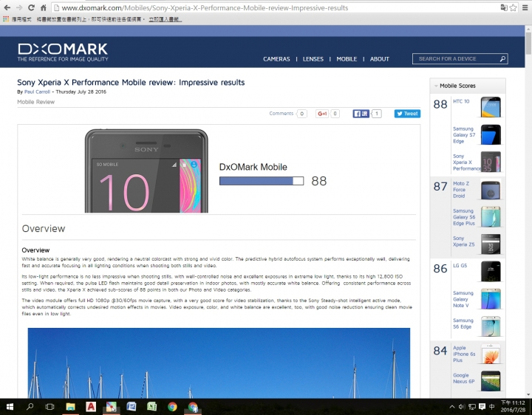Open author Paul Carroll link
532x415 pixels.
click(37, 92)
